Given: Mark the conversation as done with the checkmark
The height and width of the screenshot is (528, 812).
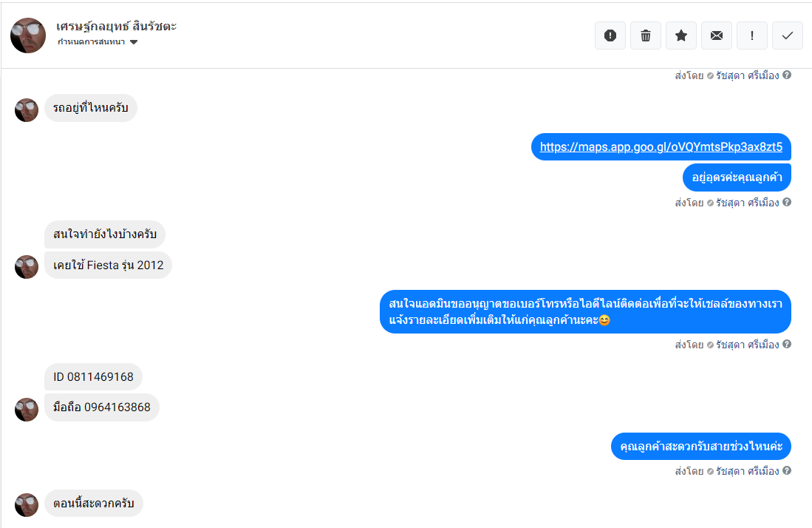Looking at the screenshot, I should [x=788, y=35].
